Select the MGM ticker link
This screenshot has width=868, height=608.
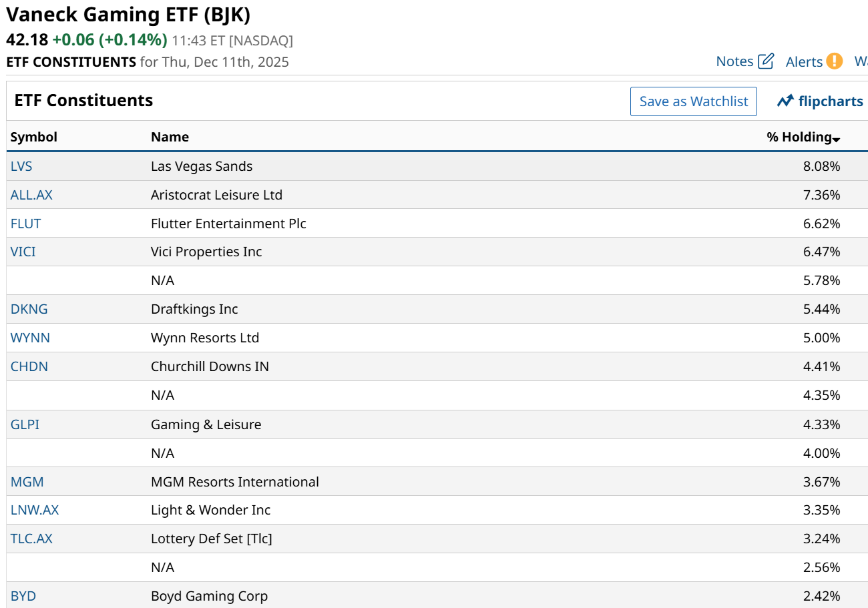pyautogui.click(x=27, y=482)
